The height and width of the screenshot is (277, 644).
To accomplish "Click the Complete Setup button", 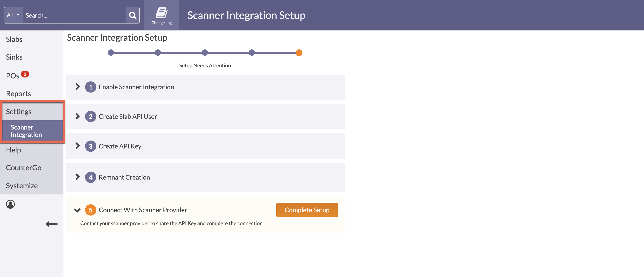I will (307, 210).
